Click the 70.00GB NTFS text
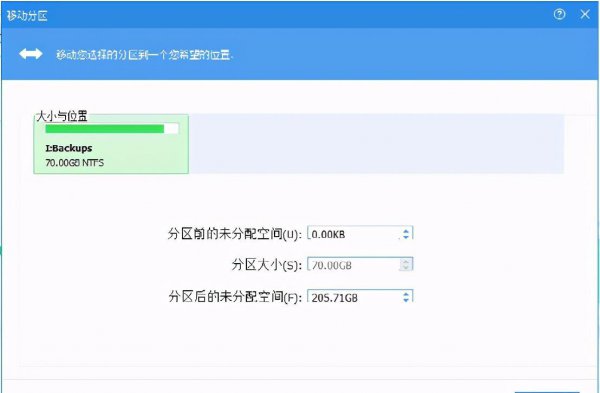The width and height of the screenshot is (600, 393). [x=74, y=163]
